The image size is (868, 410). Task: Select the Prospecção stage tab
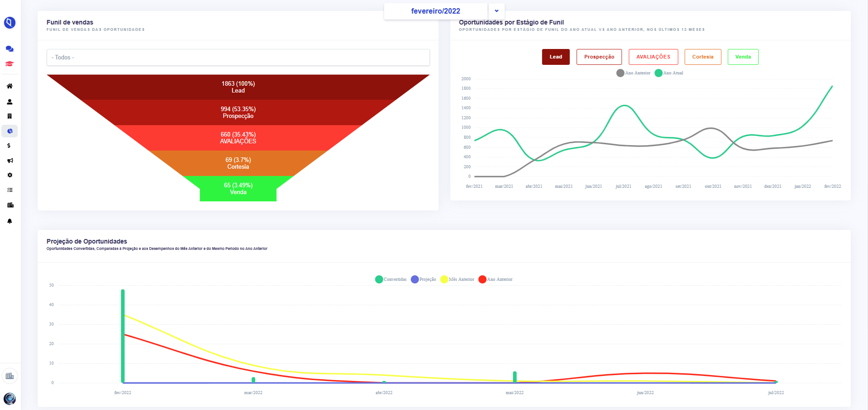(599, 57)
